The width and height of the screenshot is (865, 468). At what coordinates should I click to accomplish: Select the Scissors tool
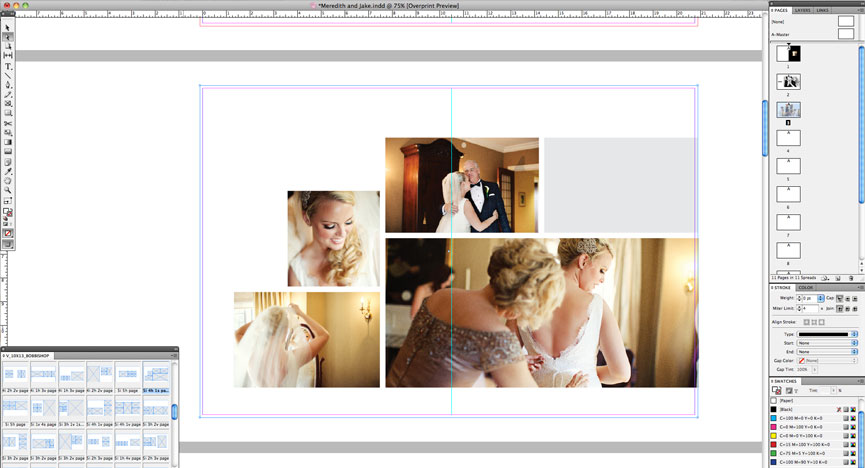8,123
